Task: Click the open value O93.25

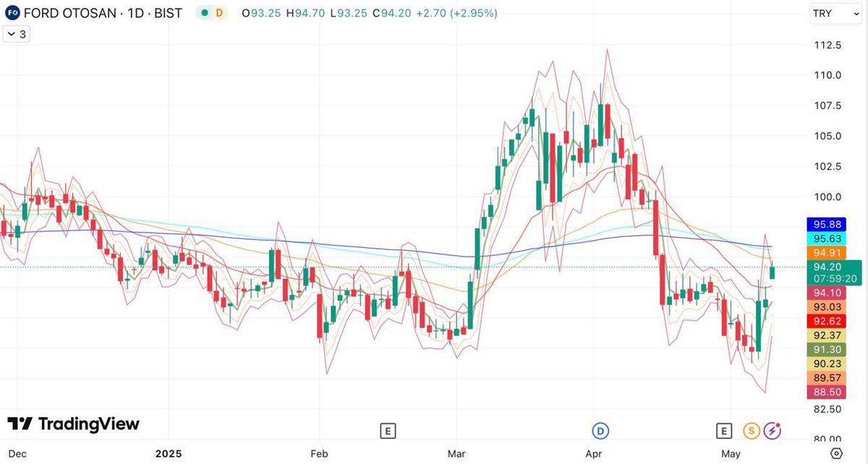Action: tap(261, 13)
